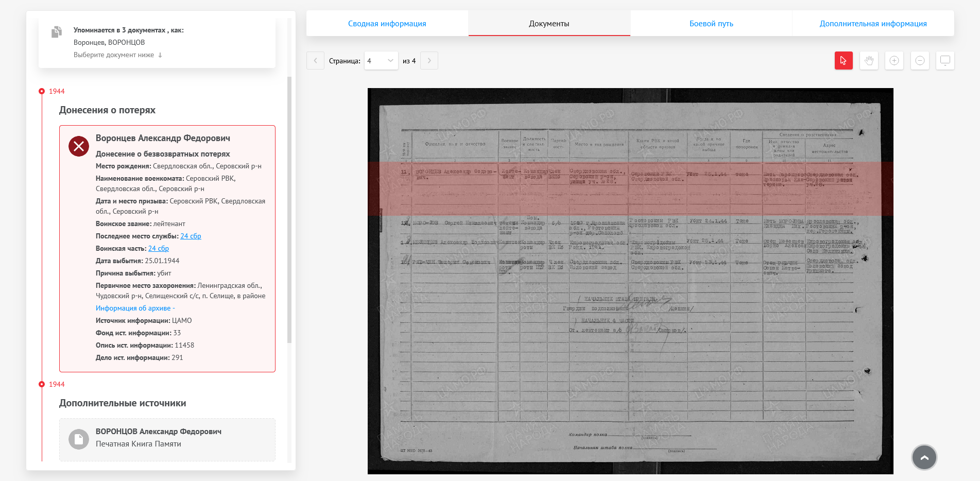Image resolution: width=980 pixels, height=481 pixels.
Task: Click the red X loss report icon
Action: click(x=79, y=146)
